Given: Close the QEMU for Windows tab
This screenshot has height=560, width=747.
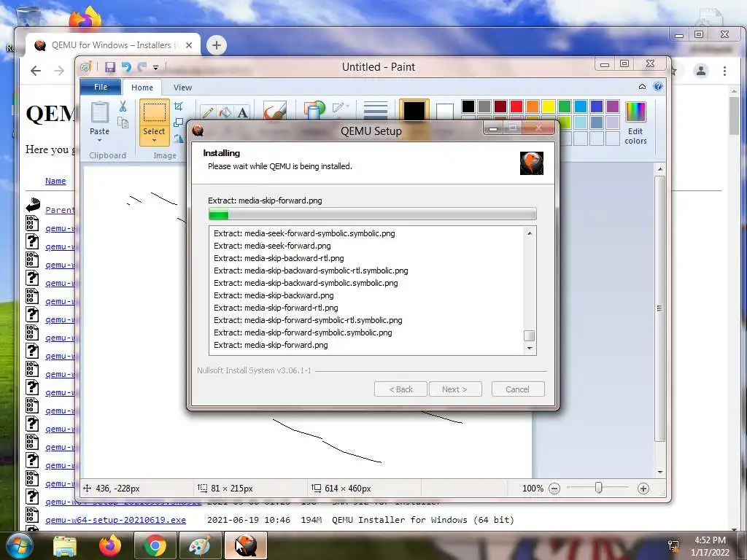Looking at the screenshot, I should 189,45.
